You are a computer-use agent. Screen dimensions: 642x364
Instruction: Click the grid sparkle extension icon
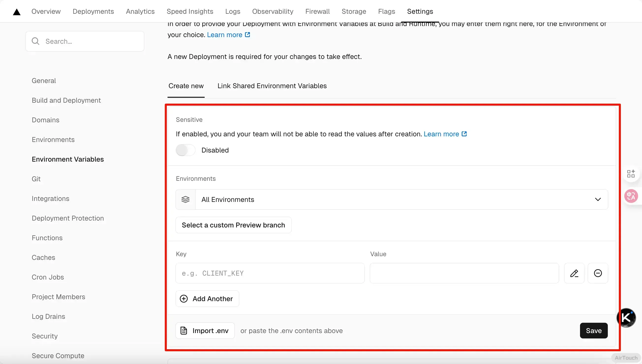[x=631, y=173]
